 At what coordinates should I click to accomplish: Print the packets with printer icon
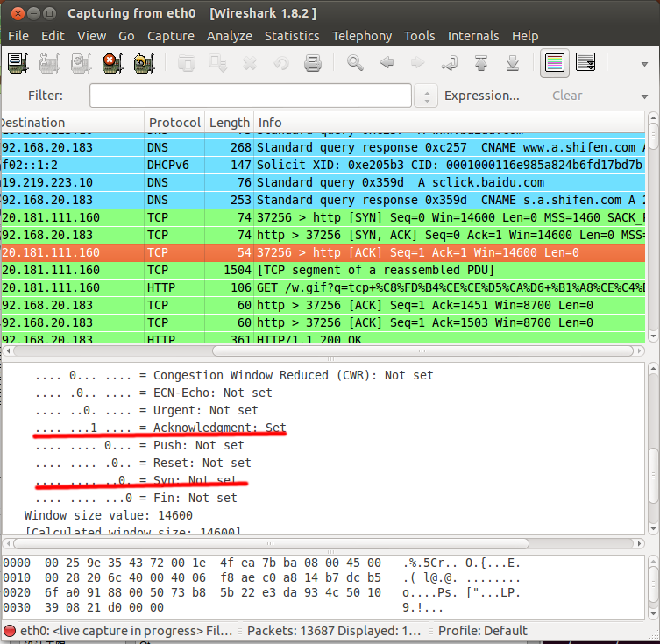click(x=313, y=63)
